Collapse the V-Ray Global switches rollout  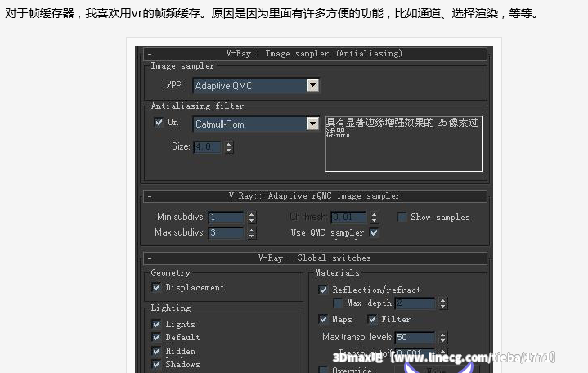click(x=150, y=258)
